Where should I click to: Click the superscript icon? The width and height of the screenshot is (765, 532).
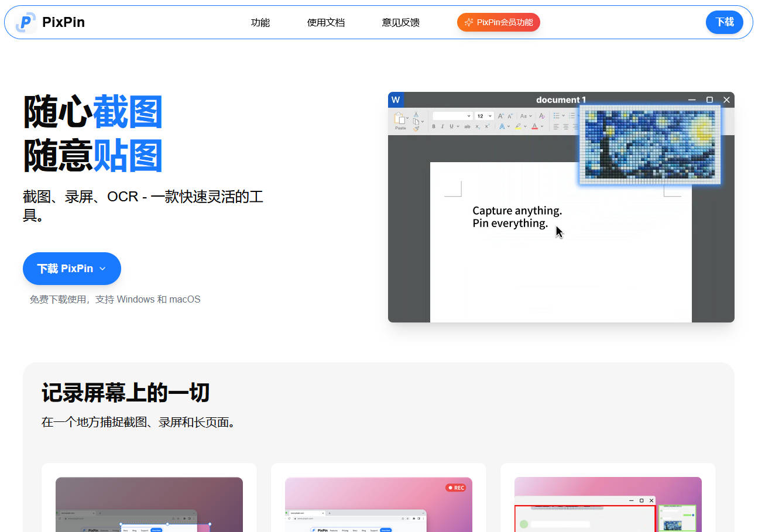[487, 126]
